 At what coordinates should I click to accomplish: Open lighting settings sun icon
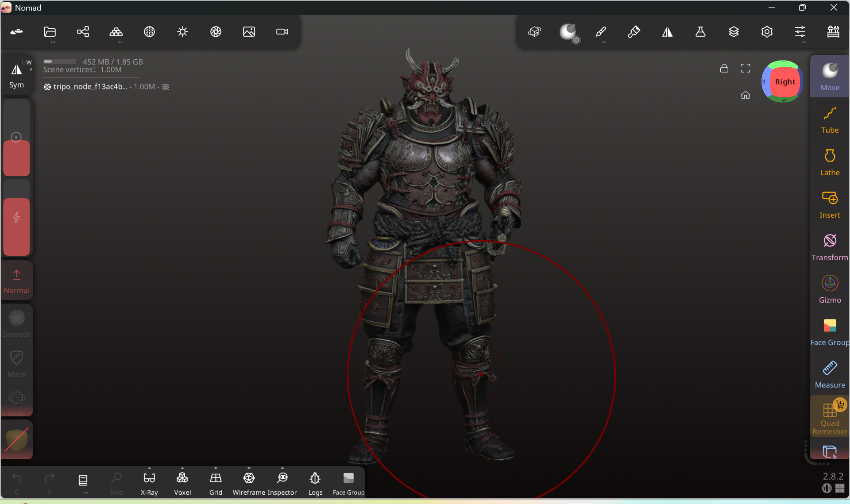(x=182, y=32)
